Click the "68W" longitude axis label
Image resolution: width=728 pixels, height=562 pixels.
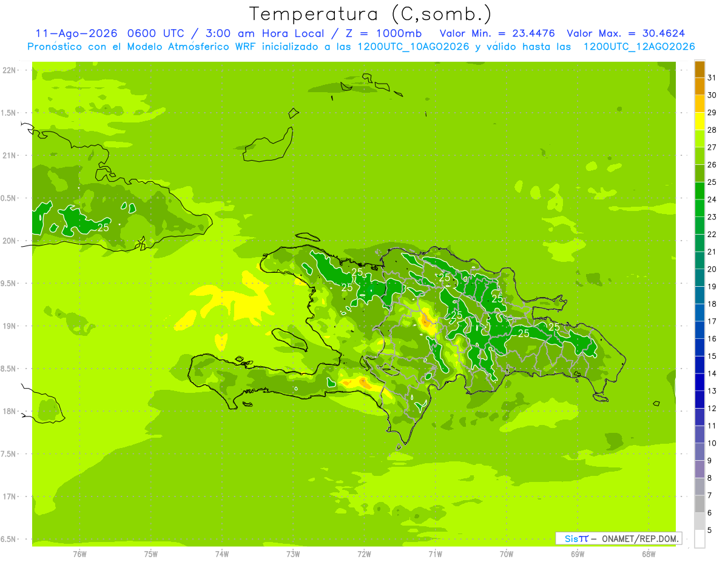coord(649,554)
